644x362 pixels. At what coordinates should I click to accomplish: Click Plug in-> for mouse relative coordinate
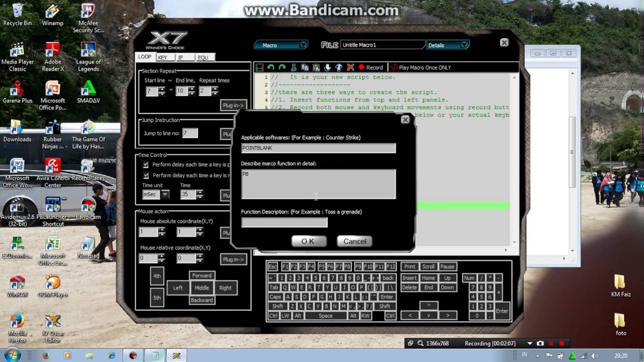[x=233, y=259]
